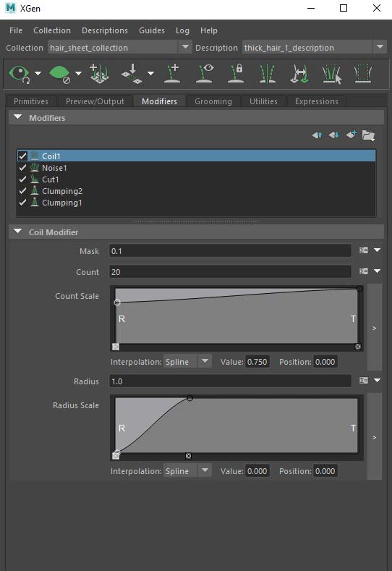Switch to the Grooming tab
The image size is (392, 571).
[x=213, y=101]
